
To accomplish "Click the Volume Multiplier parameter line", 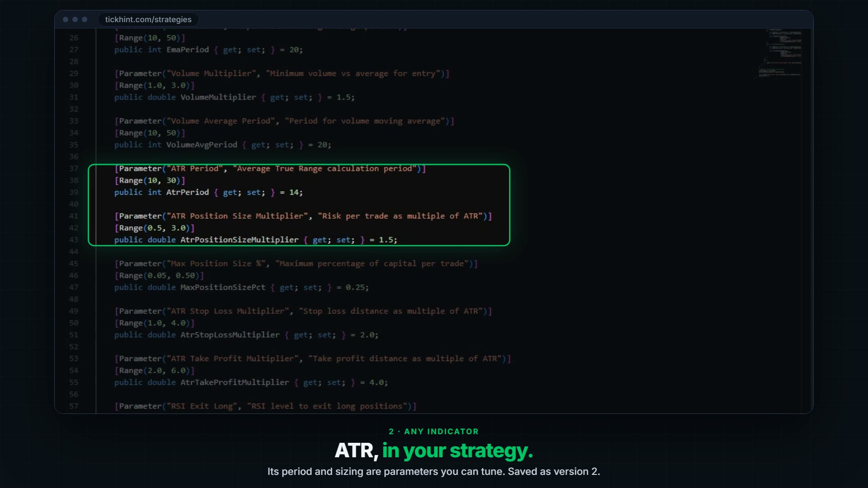I will [282, 74].
